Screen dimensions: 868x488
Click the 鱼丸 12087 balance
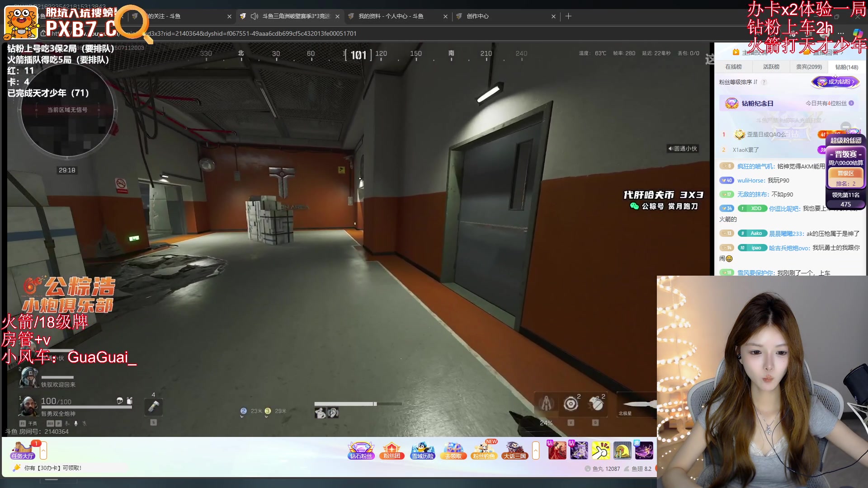click(x=602, y=469)
